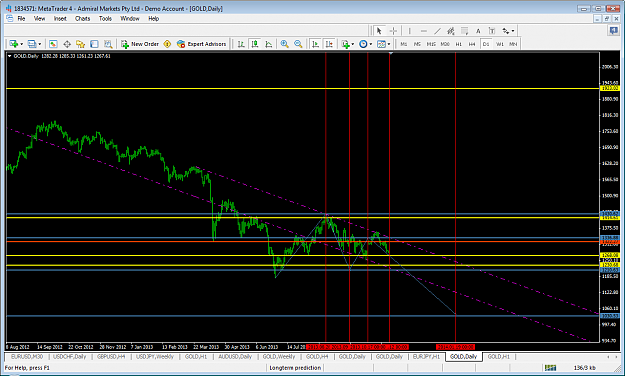The width and height of the screenshot is (625, 376).
Task: Select the Horizontal Line drawing tool
Action: [424, 31]
